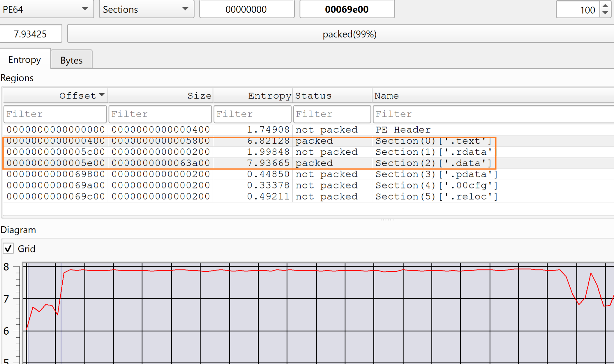Click the Size filter input field

coord(160,114)
